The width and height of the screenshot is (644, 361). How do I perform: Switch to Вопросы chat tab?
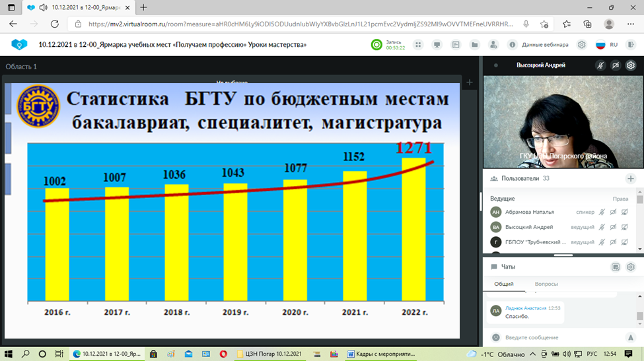[546, 284]
